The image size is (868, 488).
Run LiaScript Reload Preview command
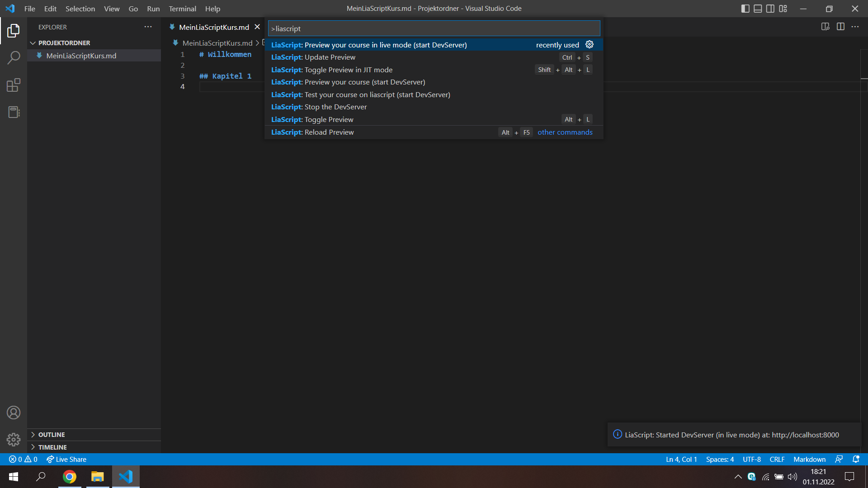click(x=434, y=132)
